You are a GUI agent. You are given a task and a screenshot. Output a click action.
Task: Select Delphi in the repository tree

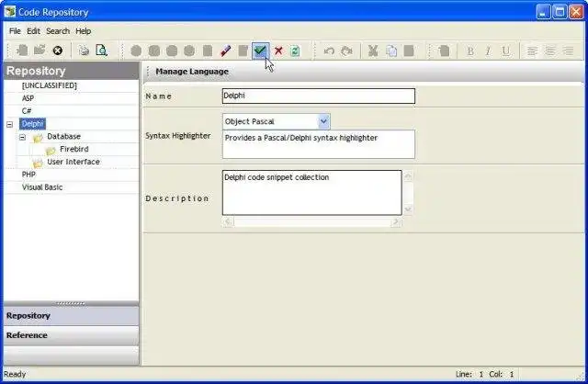[32, 123]
